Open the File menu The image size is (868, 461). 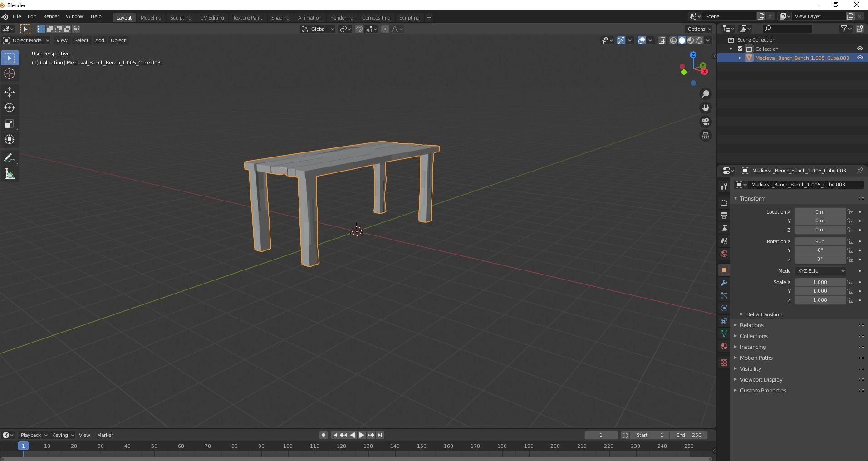pyautogui.click(x=17, y=16)
